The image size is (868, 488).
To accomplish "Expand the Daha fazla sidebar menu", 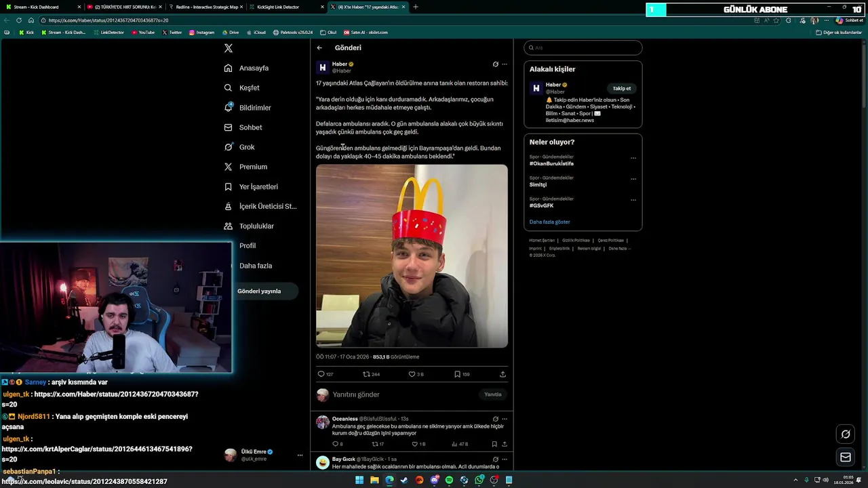I will pyautogui.click(x=255, y=266).
